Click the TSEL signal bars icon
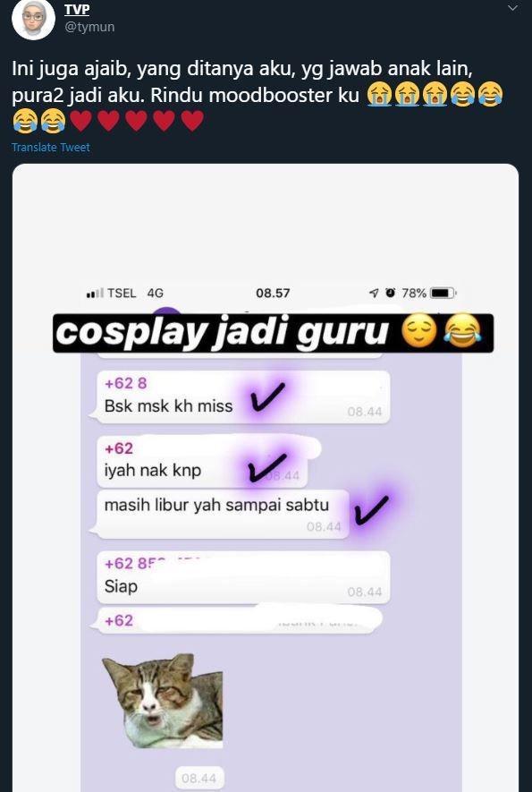The image size is (532, 792). [95, 293]
